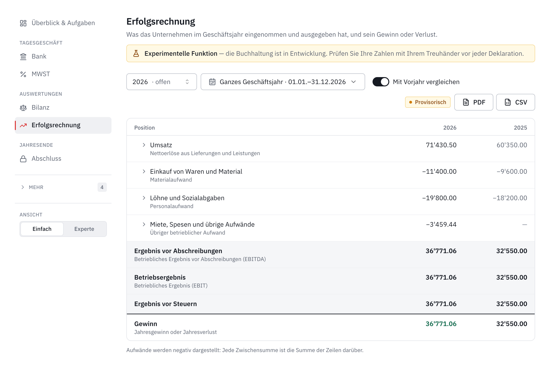Expand Einkauf von Waren und Material
This screenshot has height=392, width=550.
tap(144, 171)
